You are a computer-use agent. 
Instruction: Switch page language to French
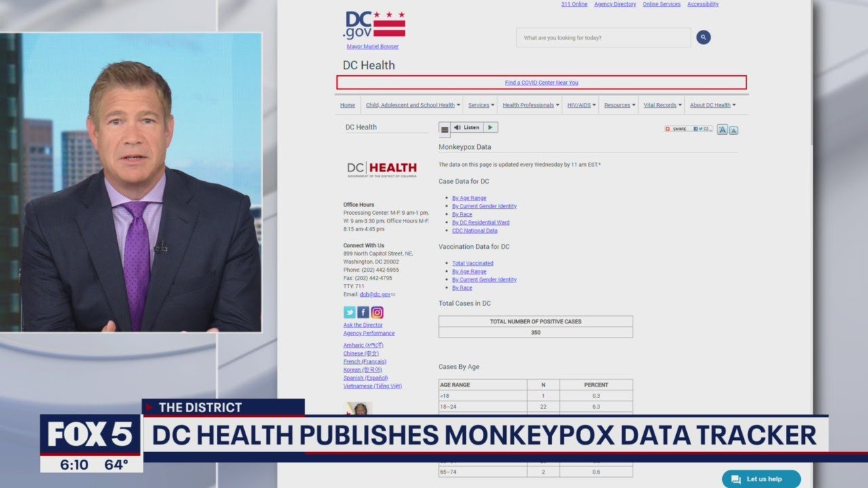coord(365,362)
